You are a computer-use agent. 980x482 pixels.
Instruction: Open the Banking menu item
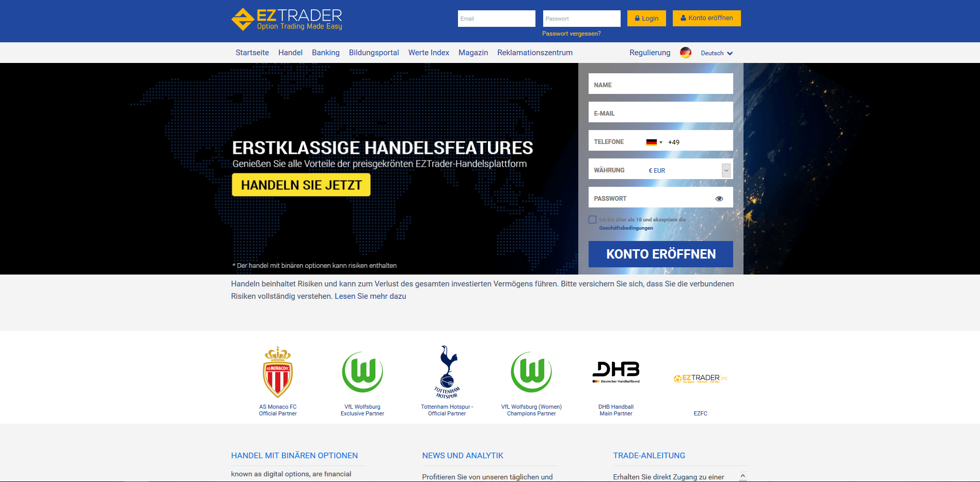326,53
